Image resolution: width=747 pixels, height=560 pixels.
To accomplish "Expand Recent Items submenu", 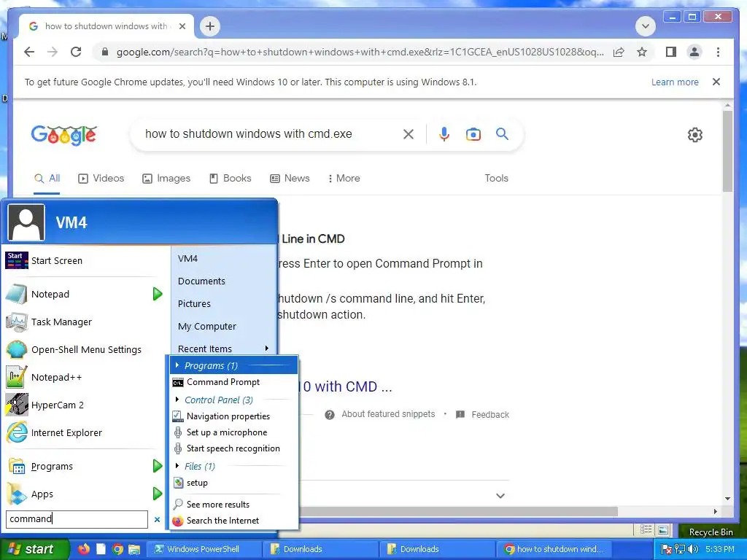I will point(223,349).
